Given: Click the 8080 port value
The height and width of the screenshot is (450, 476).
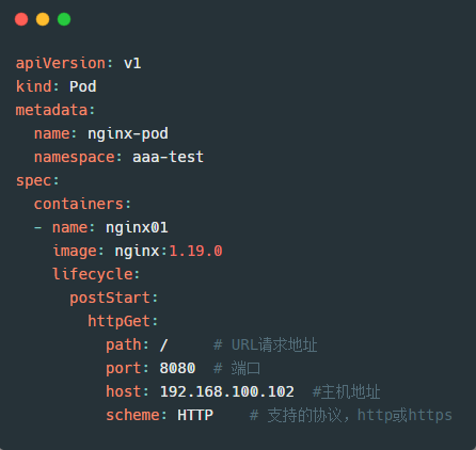Looking at the screenshot, I should pos(177,368).
